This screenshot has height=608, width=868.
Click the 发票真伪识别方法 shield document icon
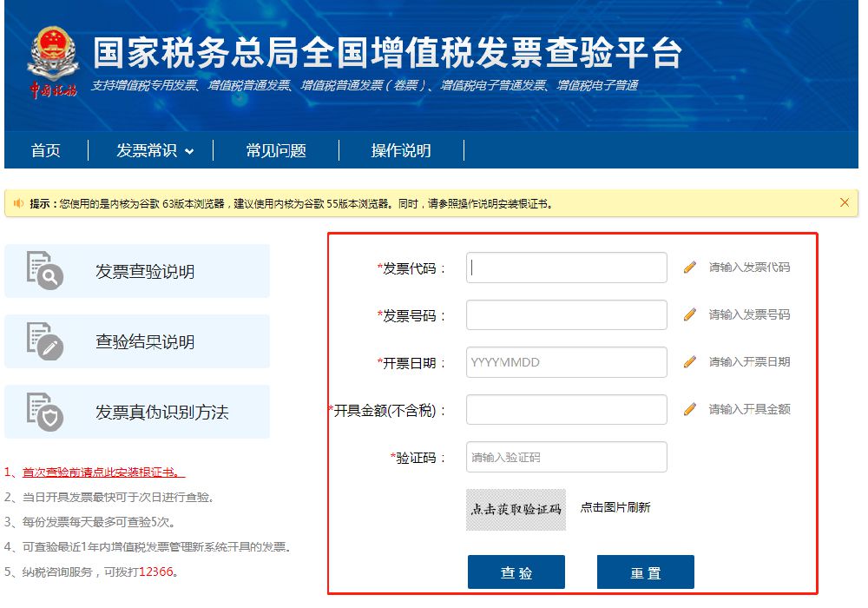point(44,412)
